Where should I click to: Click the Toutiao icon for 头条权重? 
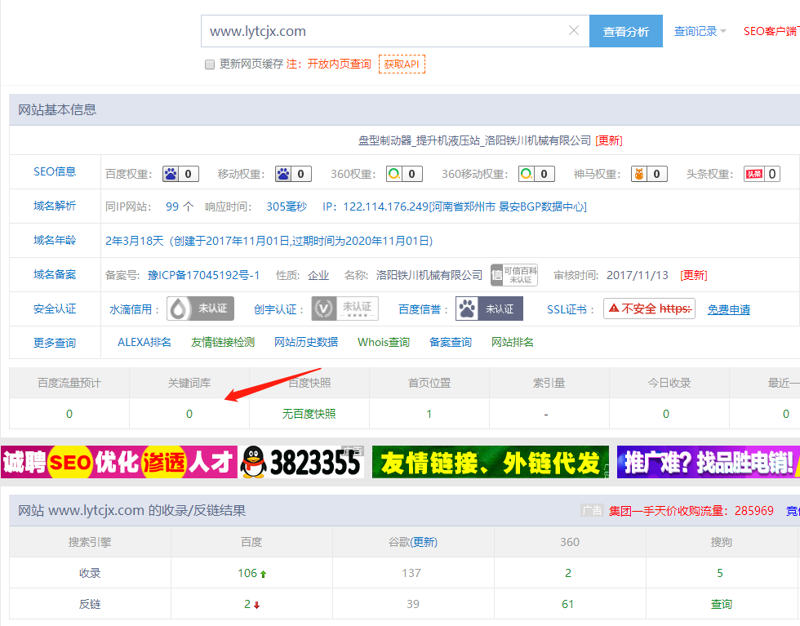[x=754, y=174]
